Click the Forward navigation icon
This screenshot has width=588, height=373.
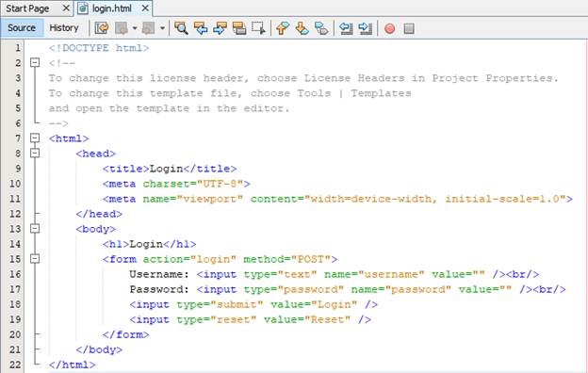(149, 28)
